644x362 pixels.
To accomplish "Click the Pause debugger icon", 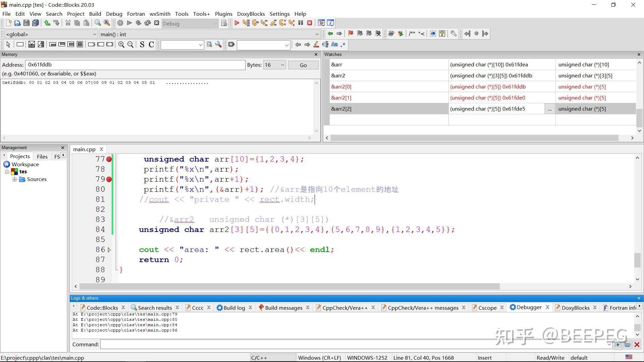I will click(x=301, y=23).
